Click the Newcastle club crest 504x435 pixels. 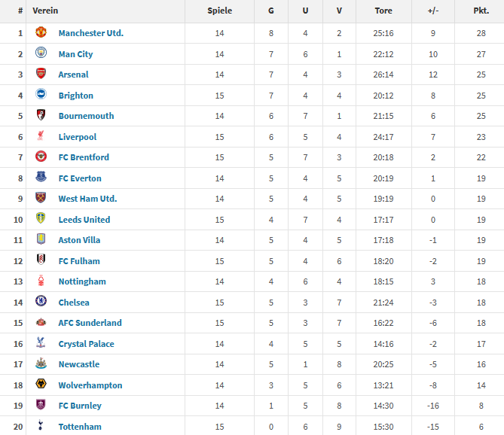point(41,364)
